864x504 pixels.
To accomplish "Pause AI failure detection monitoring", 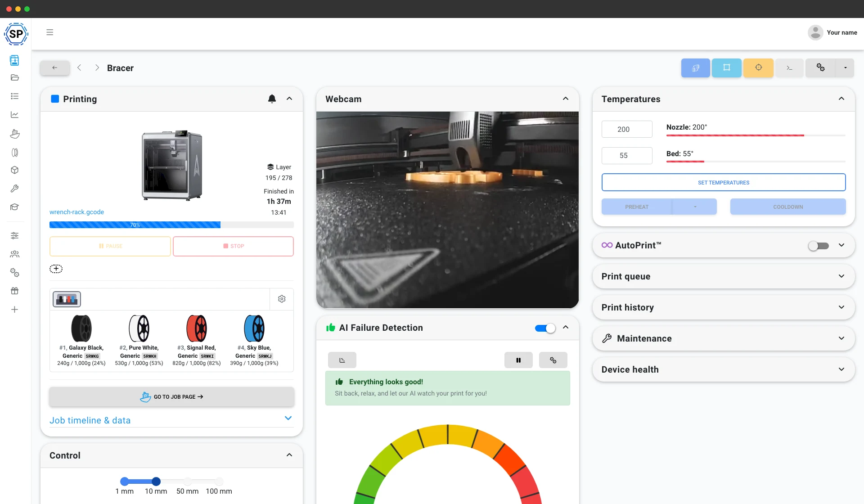I will pyautogui.click(x=518, y=360).
